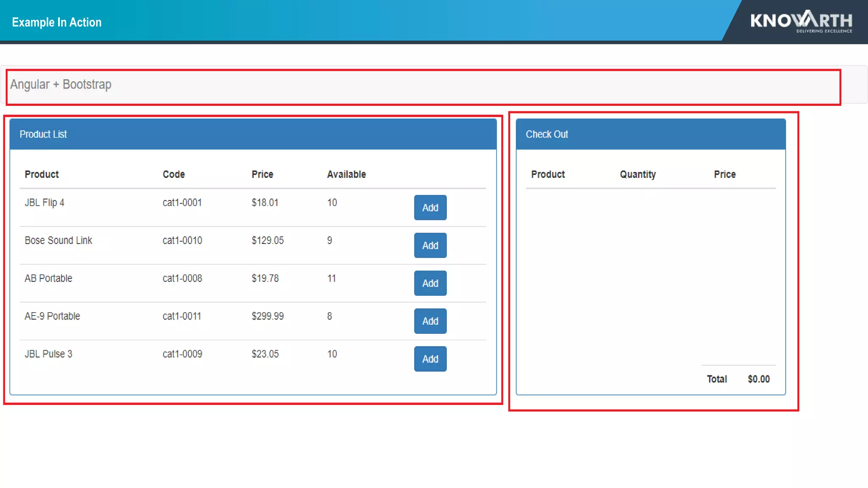Click the Example In Action slide title

[x=57, y=22]
